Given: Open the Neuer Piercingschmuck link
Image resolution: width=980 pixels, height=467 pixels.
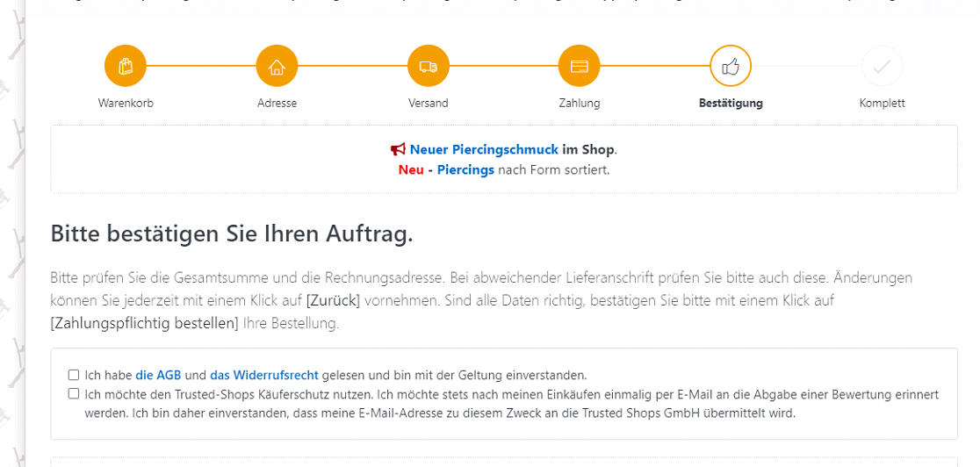Looking at the screenshot, I should point(484,150).
